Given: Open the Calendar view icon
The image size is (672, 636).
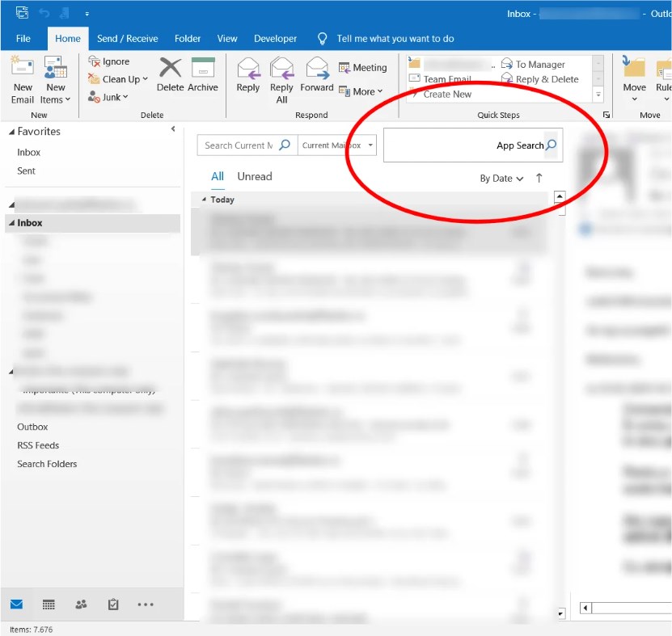Looking at the screenshot, I should click(x=49, y=604).
